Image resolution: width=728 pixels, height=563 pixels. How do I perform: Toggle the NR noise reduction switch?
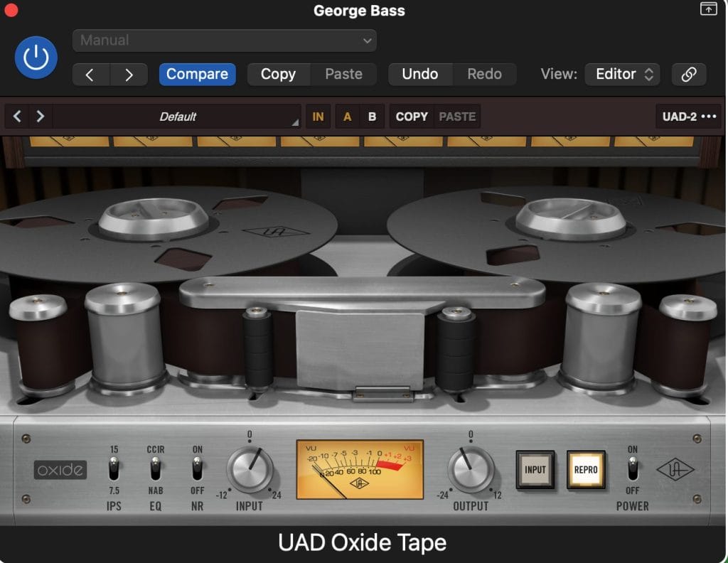[197, 469]
